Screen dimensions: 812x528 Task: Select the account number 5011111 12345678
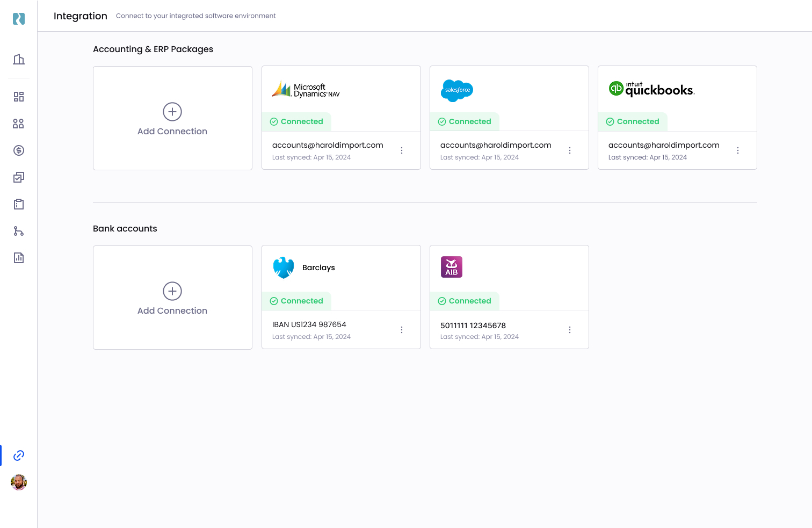[x=473, y=326]
